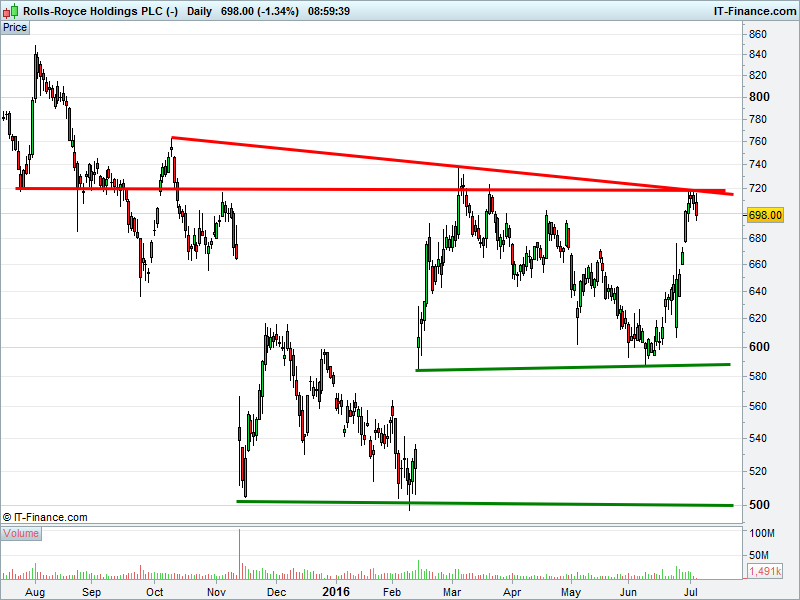Click the 840 price axis label

click(x=758, y=54)
